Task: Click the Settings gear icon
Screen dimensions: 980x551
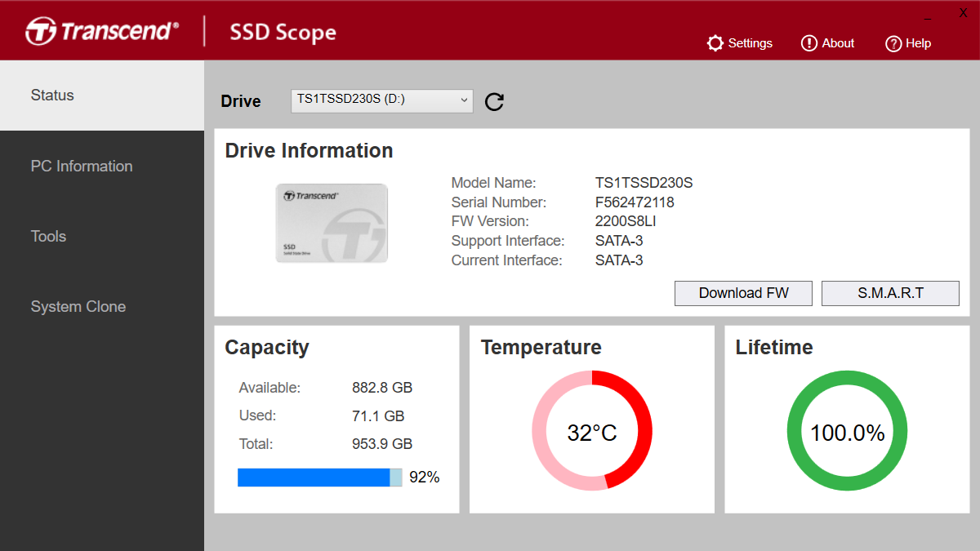Action: (x=715, y=43)
